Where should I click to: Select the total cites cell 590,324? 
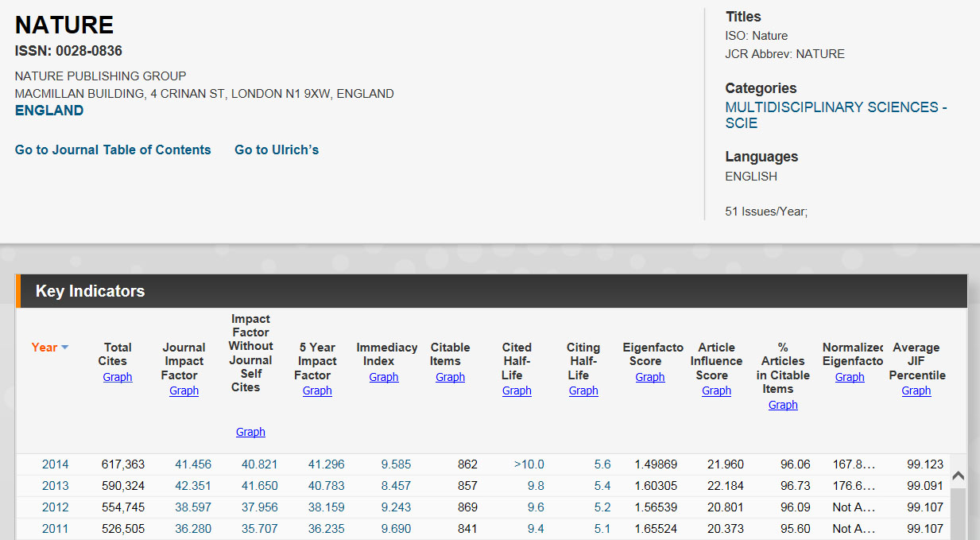point(123,486)
